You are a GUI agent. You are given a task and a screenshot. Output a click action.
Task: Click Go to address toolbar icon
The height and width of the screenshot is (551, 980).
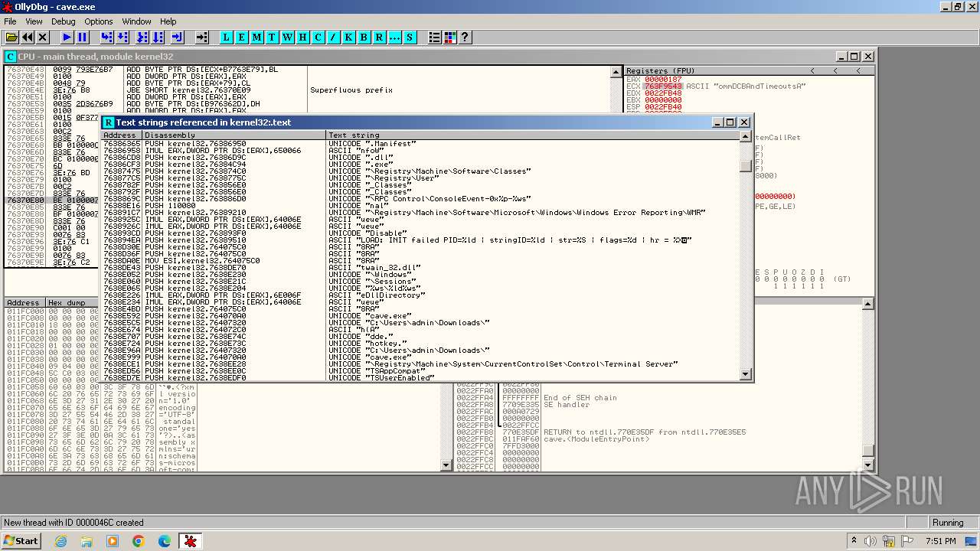pos(202,37)
